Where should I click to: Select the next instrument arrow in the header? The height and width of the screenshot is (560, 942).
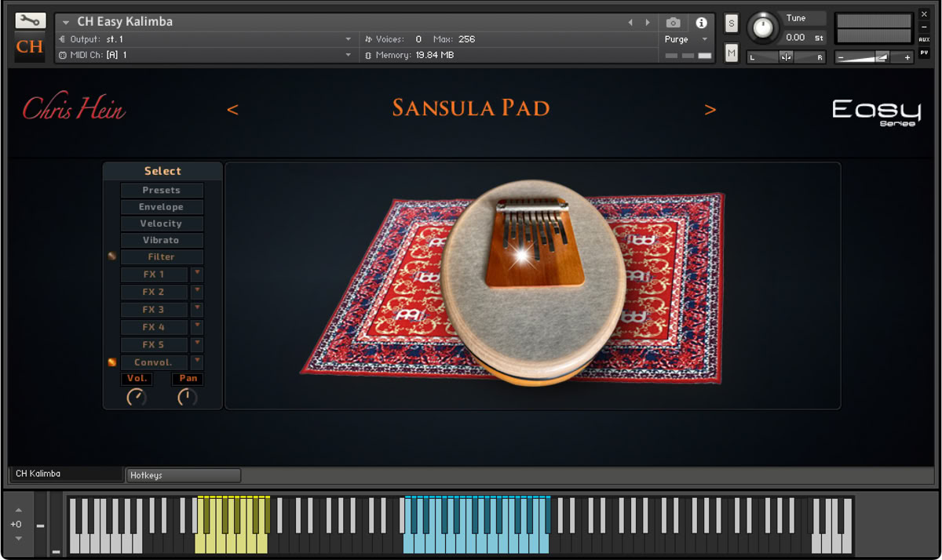tap(648, 23)
